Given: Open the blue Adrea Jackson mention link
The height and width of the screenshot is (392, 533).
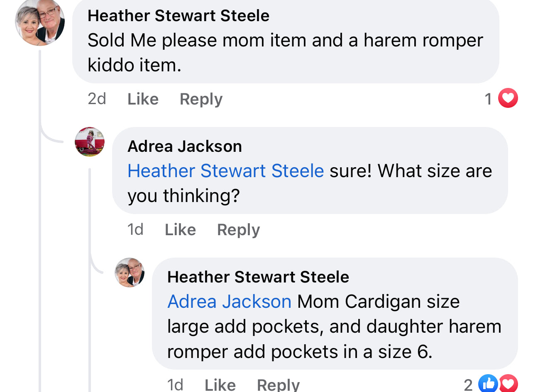Looking at the screenshot, I should (229, 302).
